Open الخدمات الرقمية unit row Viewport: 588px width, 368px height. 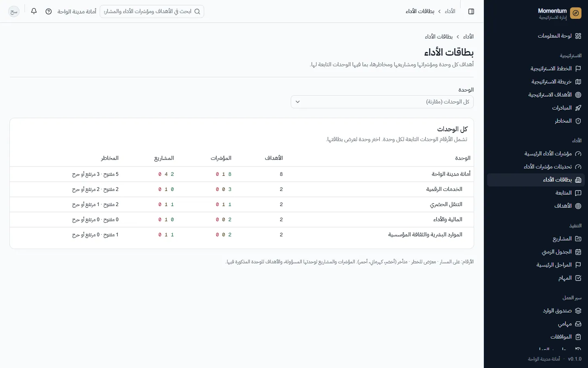tap(242, 189)
